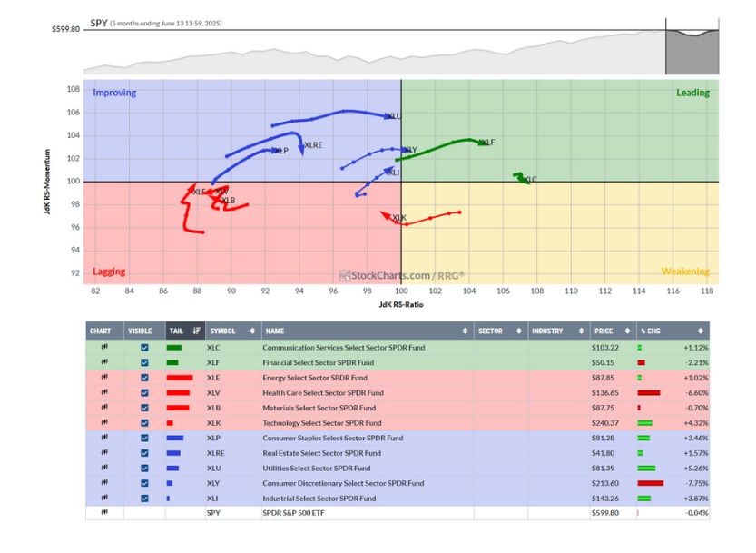Sort table by Sector column
The image size is (756, 553).
pyautogui.click(x=500, y=331)
